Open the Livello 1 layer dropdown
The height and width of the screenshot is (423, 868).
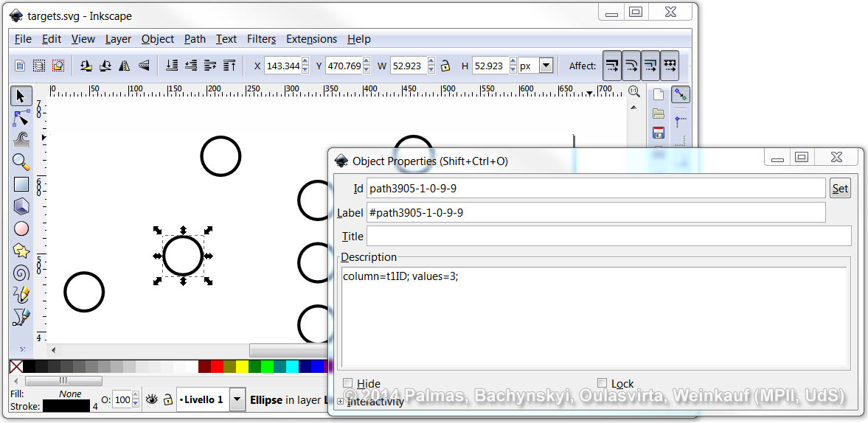coord(237,400)
